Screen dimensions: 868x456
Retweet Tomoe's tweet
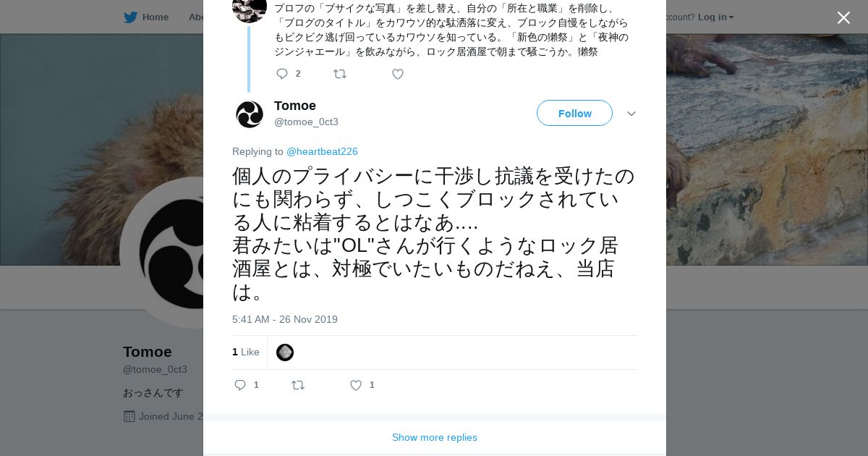298,385
